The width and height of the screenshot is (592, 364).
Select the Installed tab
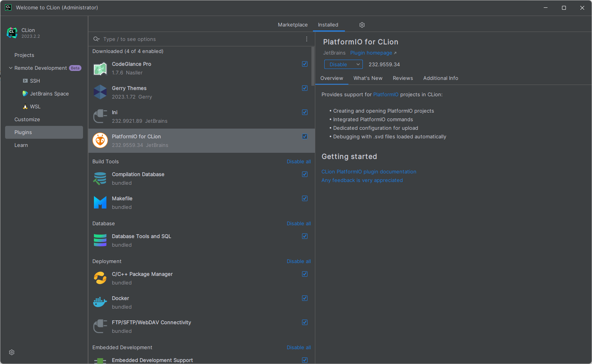pyautogui.click(x=328, y=25)
